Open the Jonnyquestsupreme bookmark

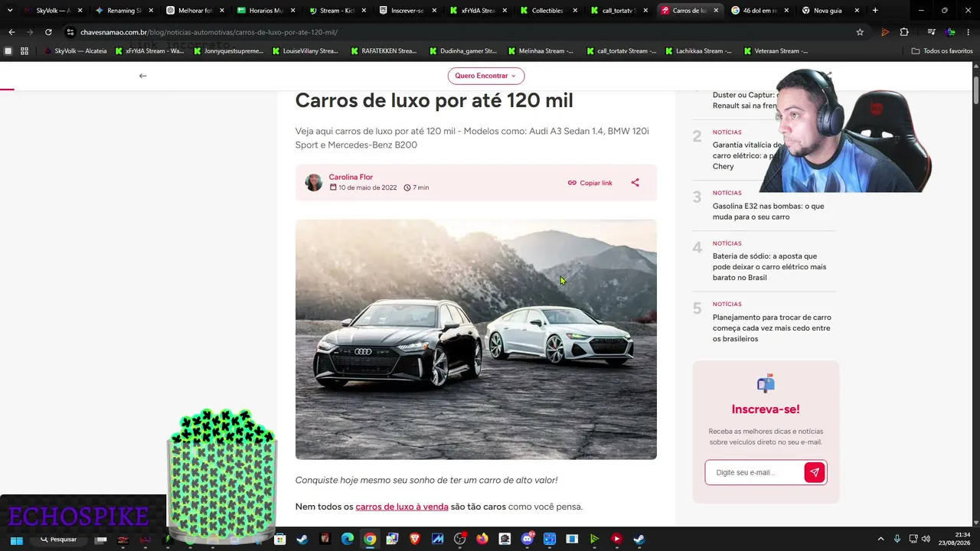[x=228, y=51]
